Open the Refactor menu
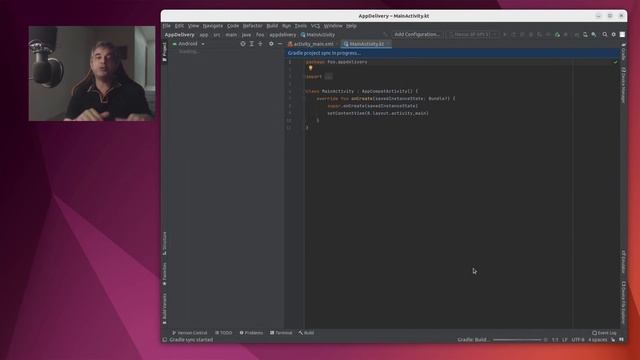Image resolution: width=640 pixels, height=360 pixels. click(253, 26)
